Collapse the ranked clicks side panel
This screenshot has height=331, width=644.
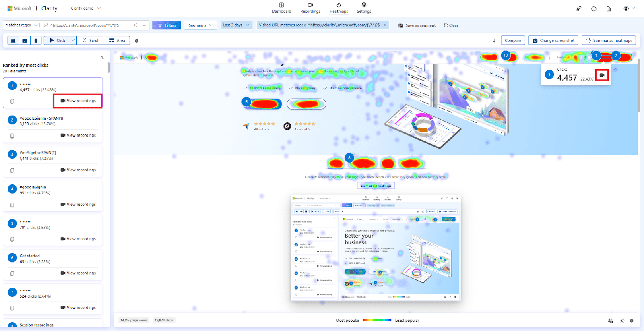tap(102, 57)
